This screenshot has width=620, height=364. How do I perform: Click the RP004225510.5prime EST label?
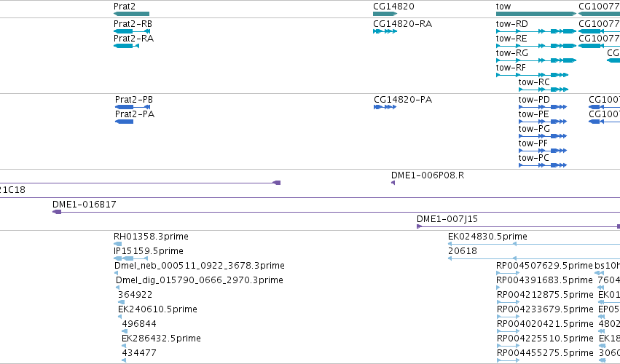tap(545, 339)
